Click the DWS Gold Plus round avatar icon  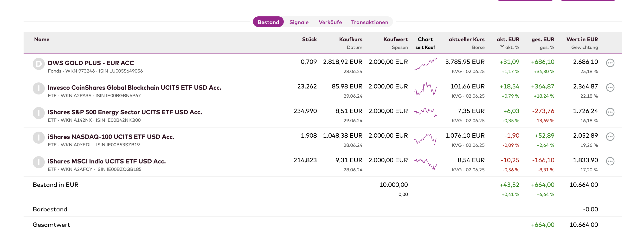[x=39, y=64]
